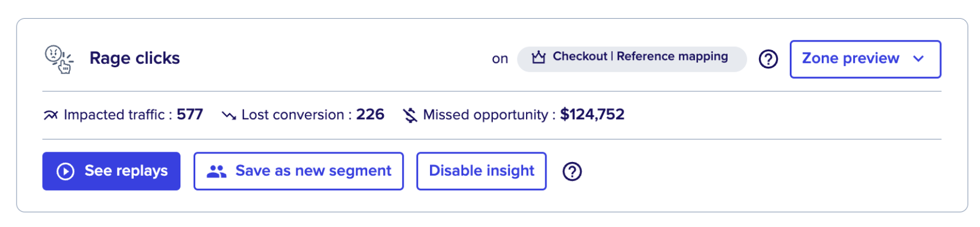Click the Impacted traffic value 577
The height and width of the screenshot is (227, 980).
(x=190, y=115)
